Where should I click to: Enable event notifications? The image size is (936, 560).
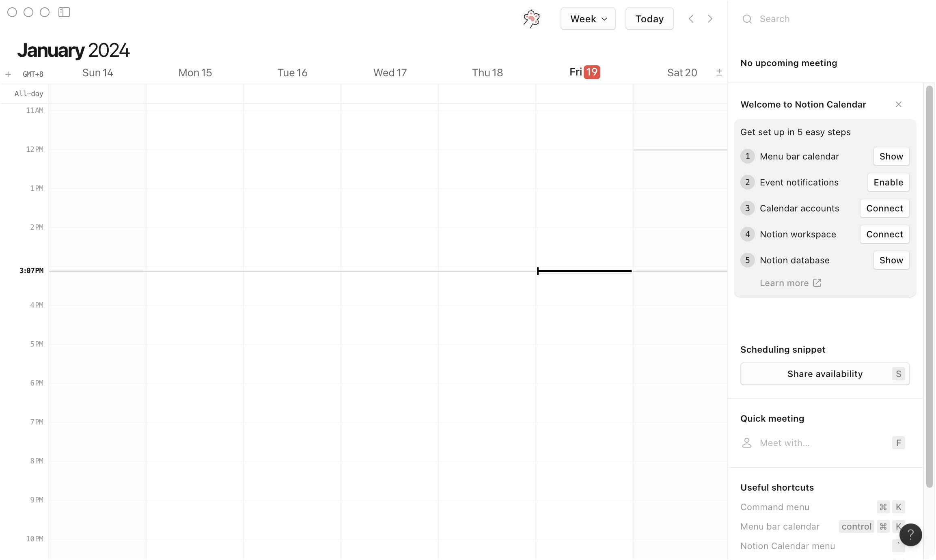888,182
